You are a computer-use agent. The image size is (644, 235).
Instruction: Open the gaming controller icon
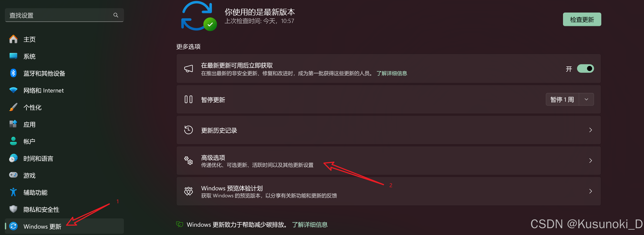(13, 175)
